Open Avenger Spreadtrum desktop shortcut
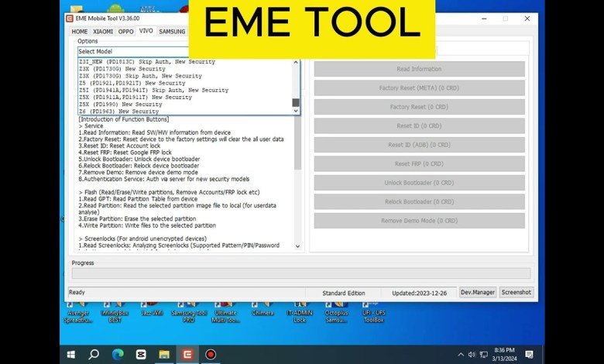 pyautogui.click(x=78, y=312)
